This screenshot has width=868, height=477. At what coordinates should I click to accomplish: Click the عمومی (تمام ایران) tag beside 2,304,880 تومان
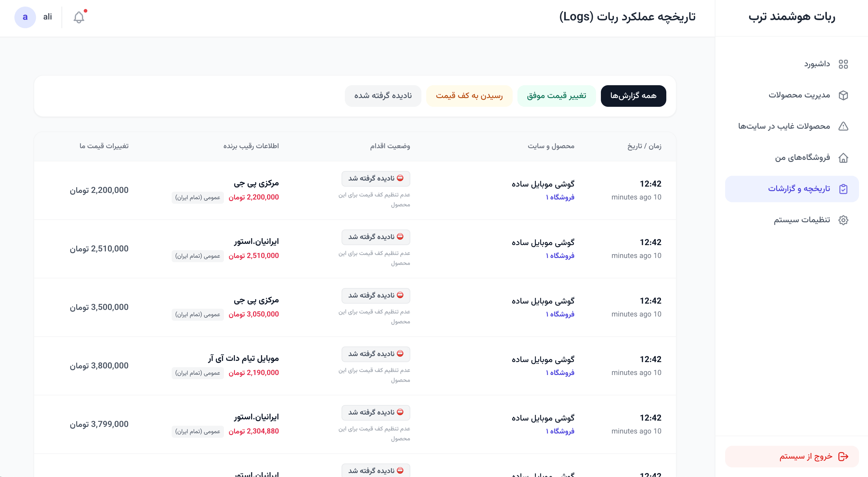click(197, 431)
